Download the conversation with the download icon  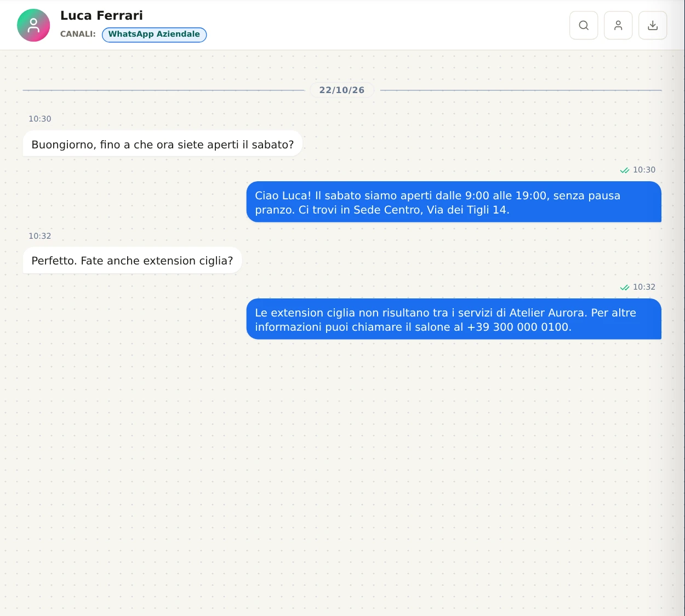pos(653,25)
